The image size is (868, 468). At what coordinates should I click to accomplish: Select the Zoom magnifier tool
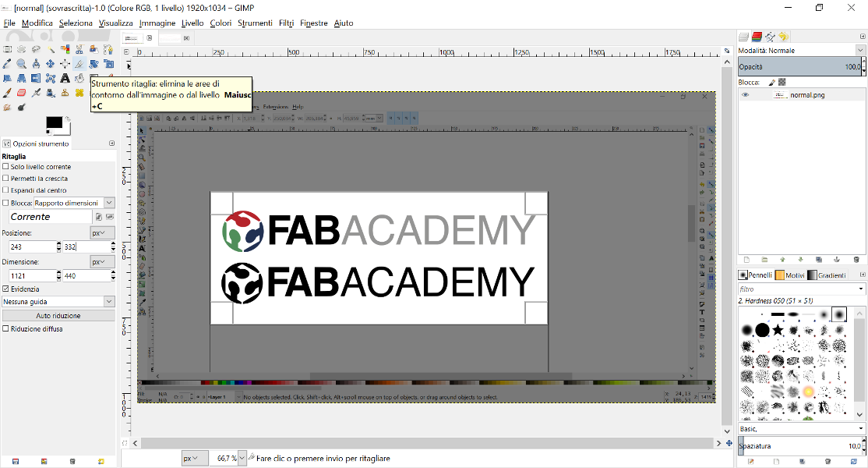coord(22,64)
